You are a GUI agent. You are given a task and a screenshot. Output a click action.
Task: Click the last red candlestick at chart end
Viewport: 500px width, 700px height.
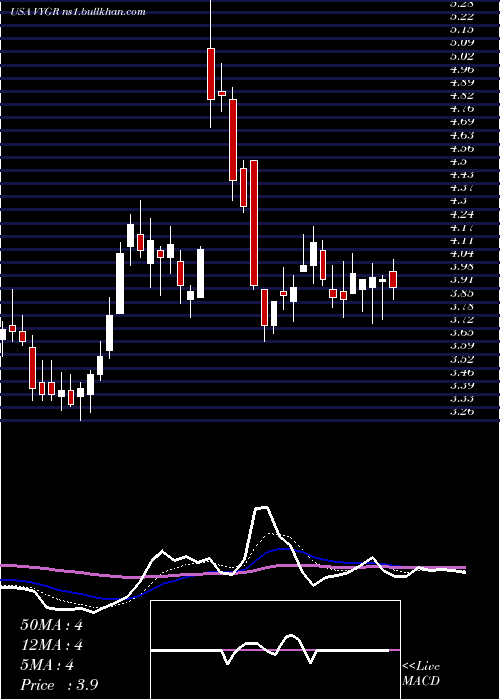(393, 279)
